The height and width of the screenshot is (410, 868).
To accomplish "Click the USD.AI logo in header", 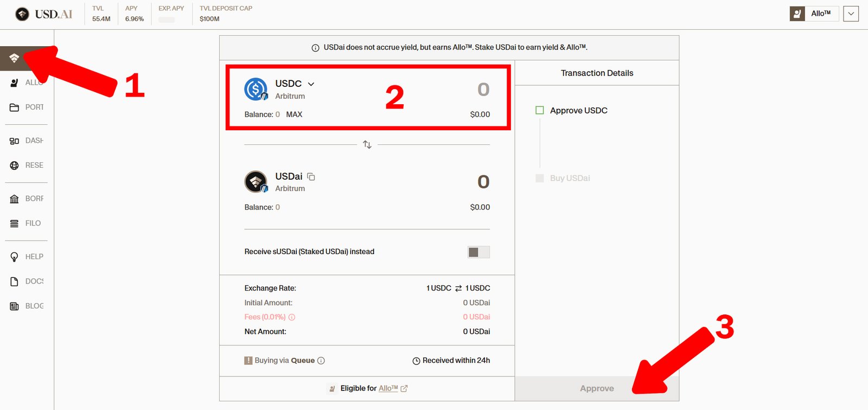I will [44, 14].
